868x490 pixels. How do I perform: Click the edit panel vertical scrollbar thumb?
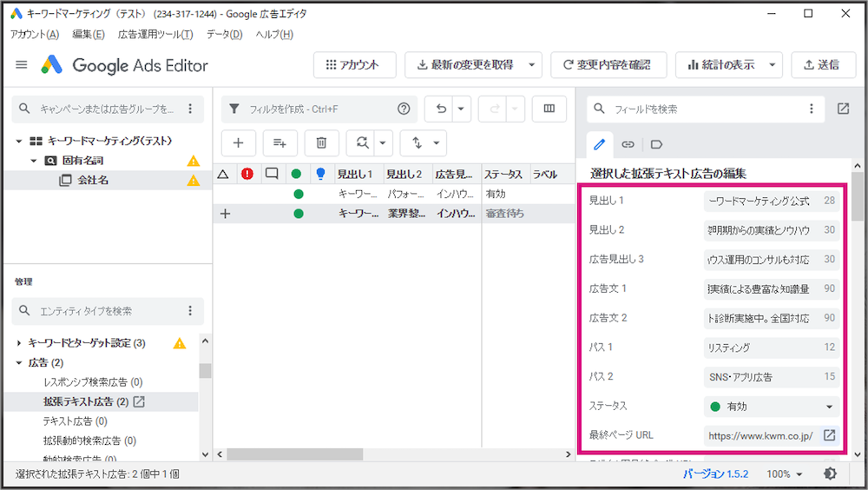[858, 196]
